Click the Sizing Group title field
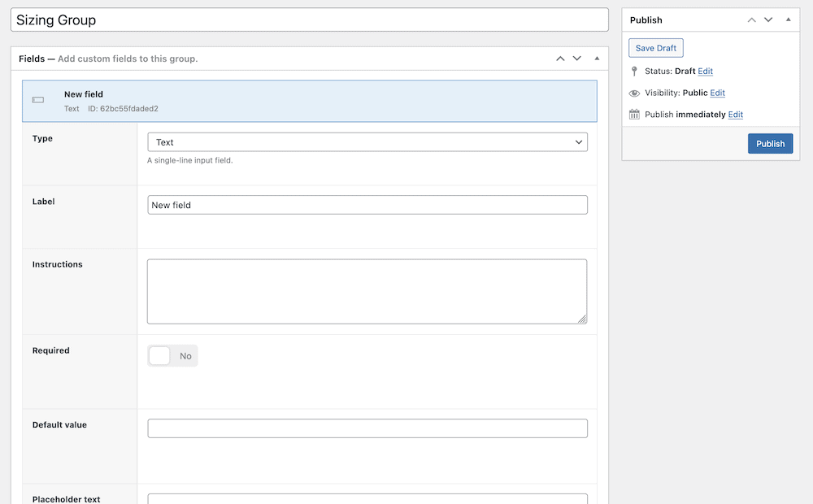The width and height of the screenshot is (813, 504). click(x=310, y=20)
